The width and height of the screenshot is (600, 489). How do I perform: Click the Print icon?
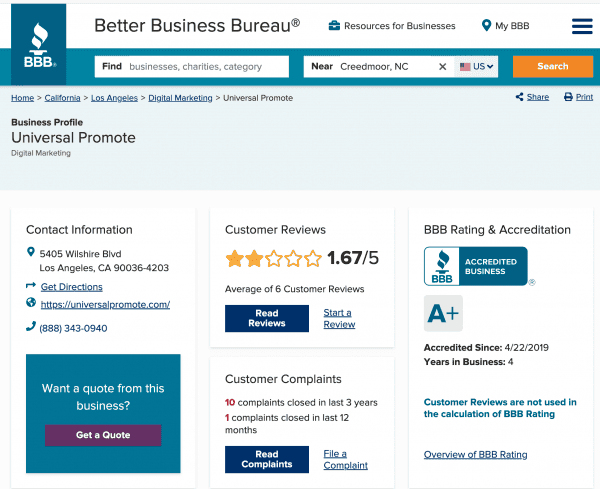click(x=568, y=97)
